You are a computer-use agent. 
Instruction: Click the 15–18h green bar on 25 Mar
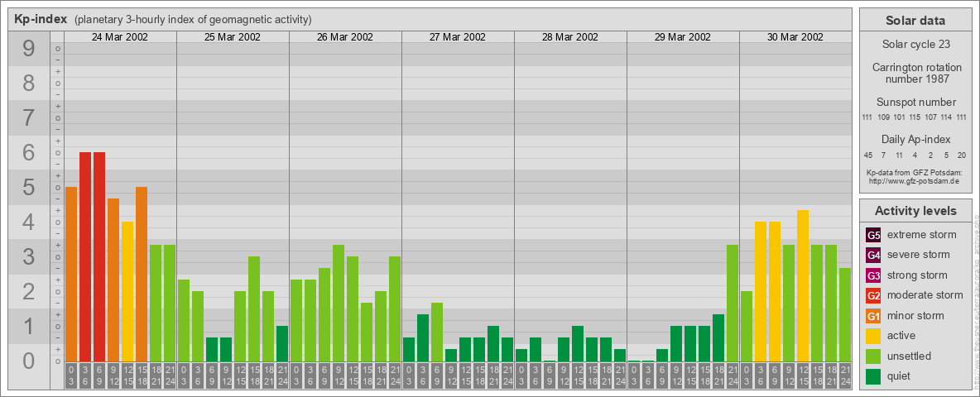click(x=254, y=309)
